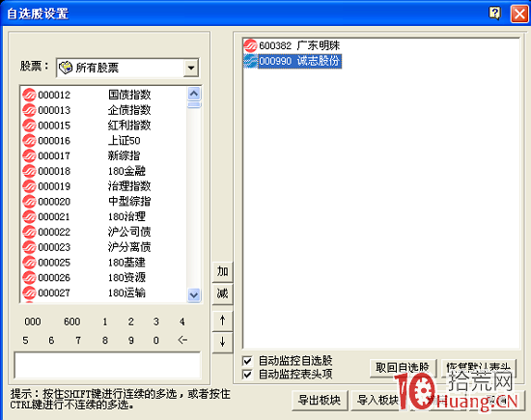Select 红利指数 in the stock list
The image size is (531, 420).
[x=129, y=126]
